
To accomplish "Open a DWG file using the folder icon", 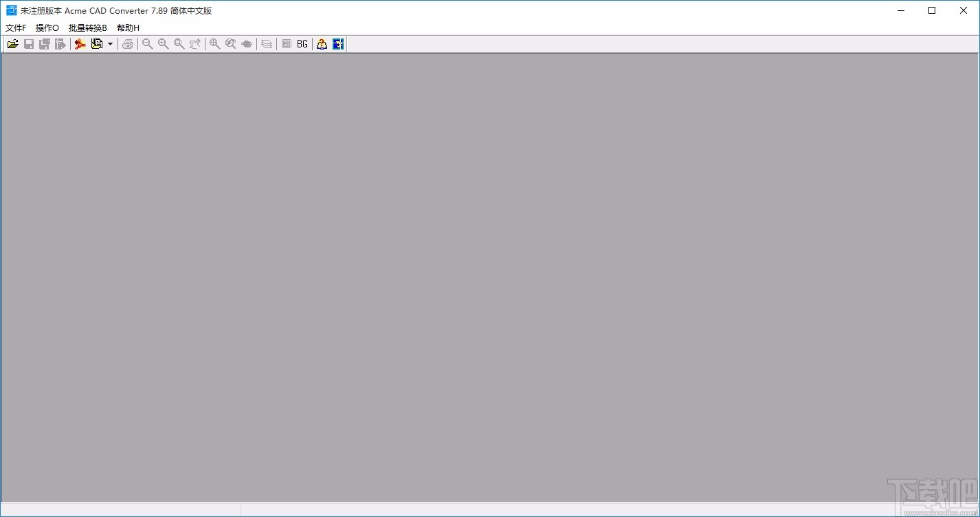I will [13, 43].
